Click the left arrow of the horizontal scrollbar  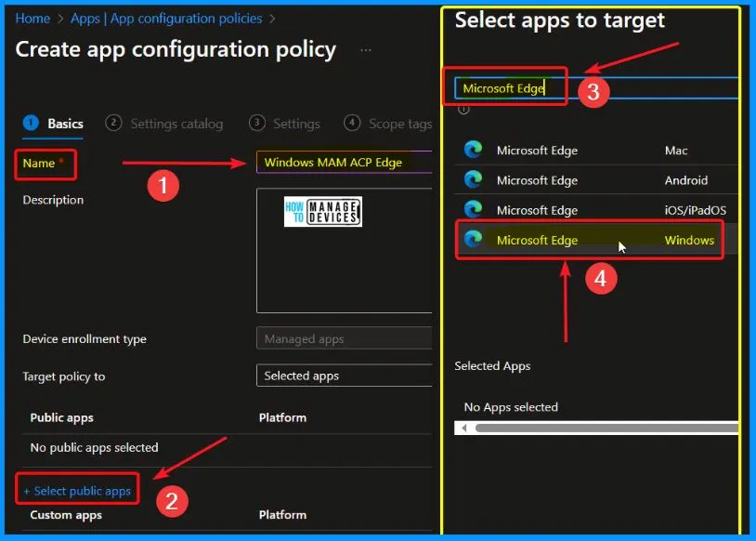pos(463,428)
